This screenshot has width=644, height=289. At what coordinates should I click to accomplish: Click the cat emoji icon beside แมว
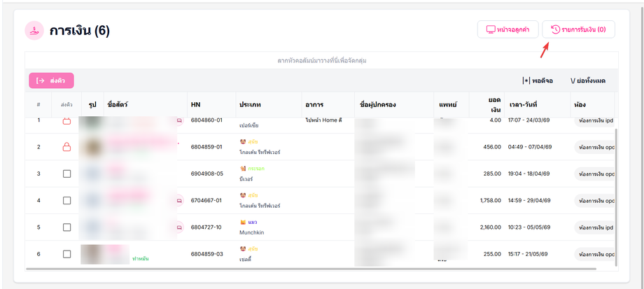[243, 222]
